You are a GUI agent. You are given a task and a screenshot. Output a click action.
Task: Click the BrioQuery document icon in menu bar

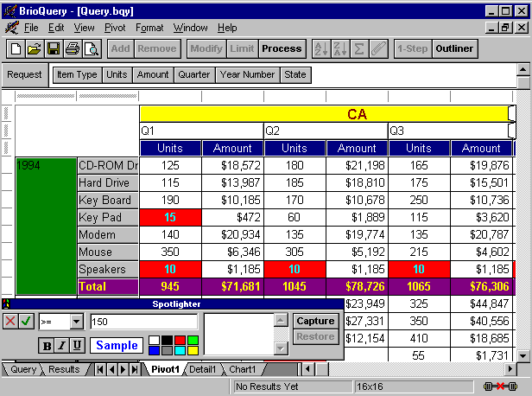coord(11,28)
